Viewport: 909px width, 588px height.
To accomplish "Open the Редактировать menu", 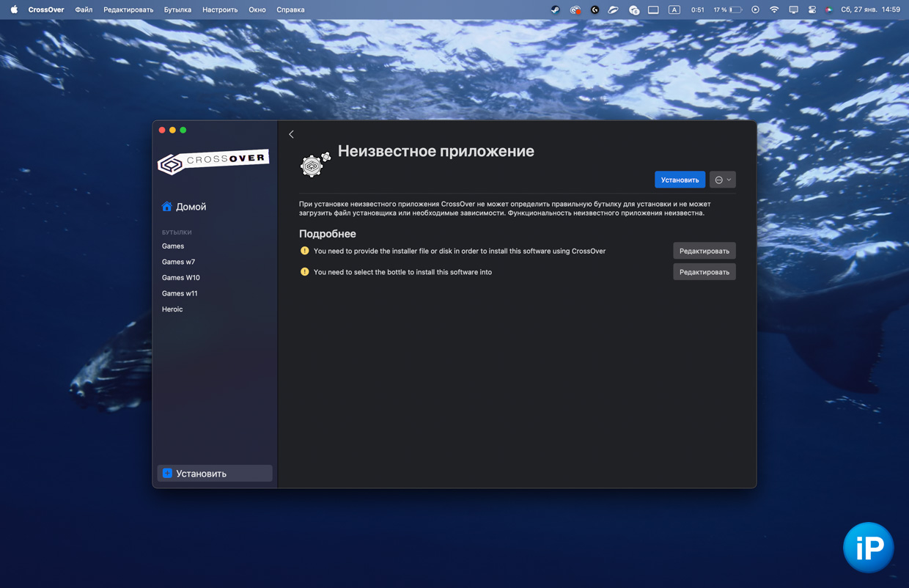I will (x=128, y=10).
